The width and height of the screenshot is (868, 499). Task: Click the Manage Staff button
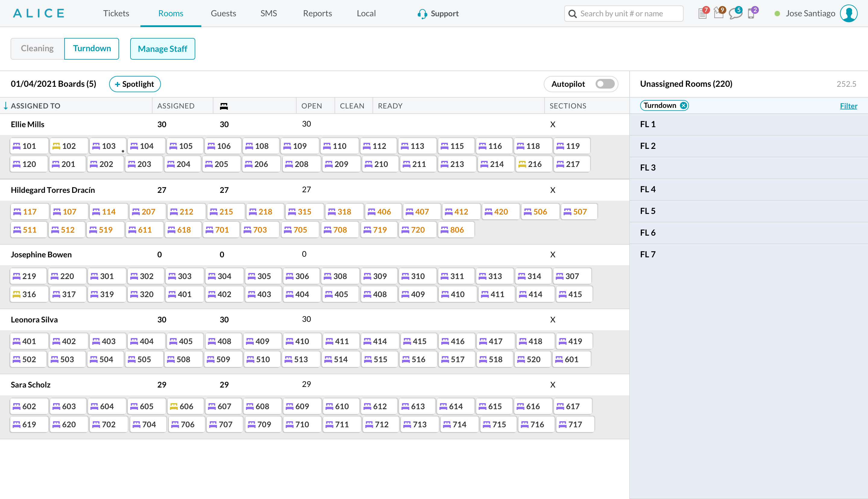[162, 49]
